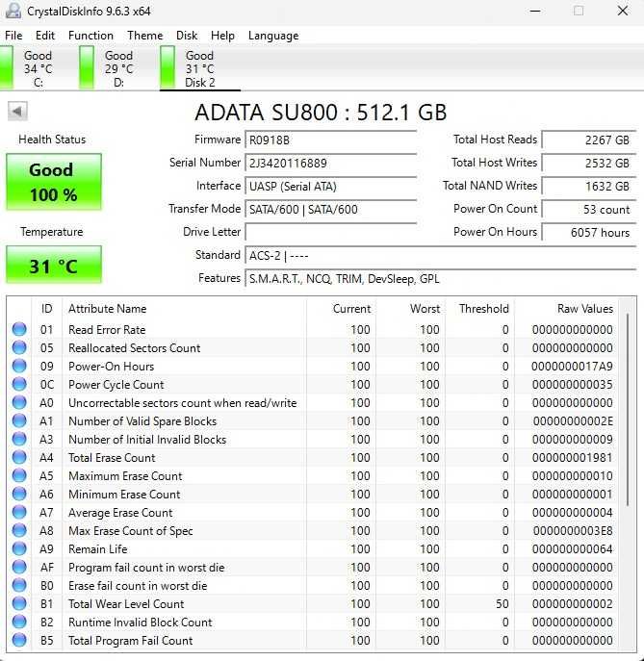The height and width of the screenshot is (661, 644).
Task: Select the C: drive tab at 34 °C
Action: tap(38, 68)
